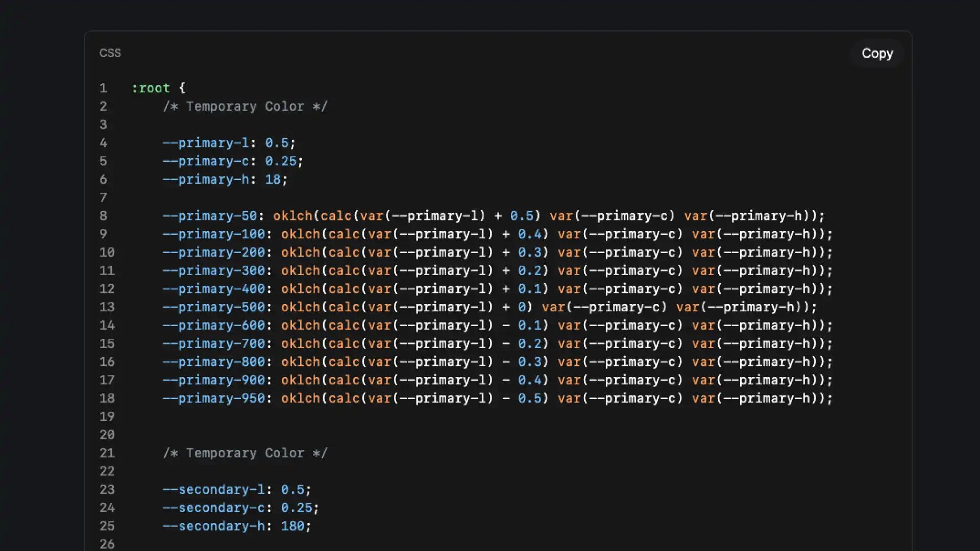This screenshot has width=980, height=551.
Task: Click the --primary-600 variable name
Action: 214,325
